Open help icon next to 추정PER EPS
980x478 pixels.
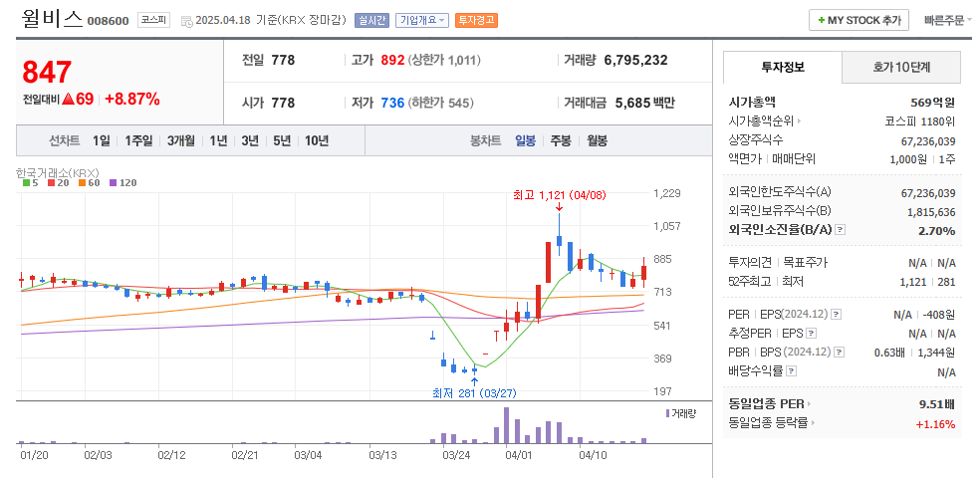click(x=812, y=333)
